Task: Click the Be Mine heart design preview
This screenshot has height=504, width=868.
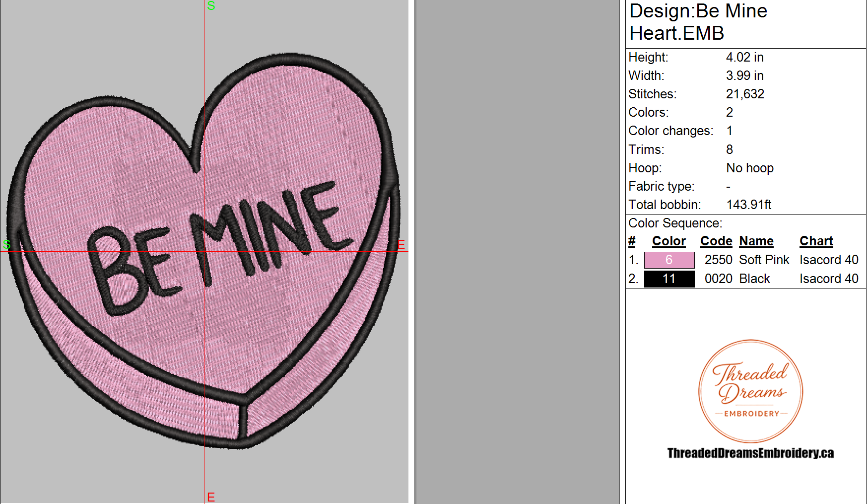Action: pyautogui.click(x=203, y=251)
